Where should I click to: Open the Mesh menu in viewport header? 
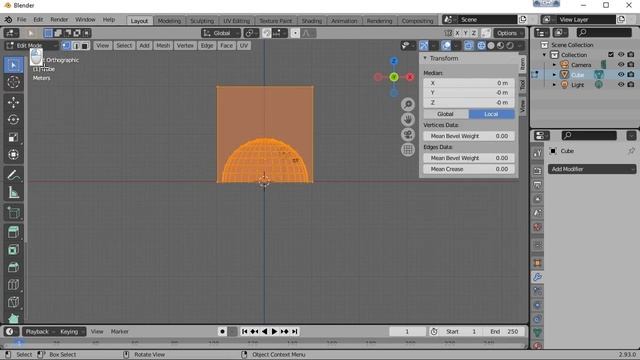[x=163, y=46]
